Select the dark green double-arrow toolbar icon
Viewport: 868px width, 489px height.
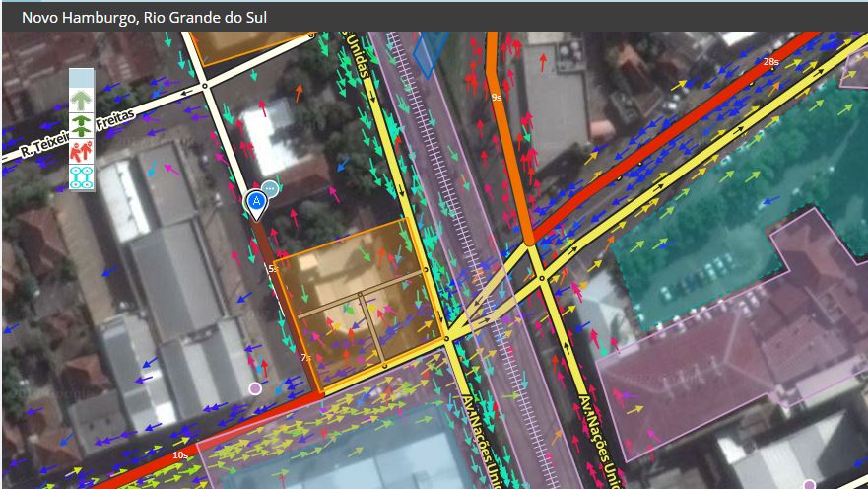coord(81,125)
